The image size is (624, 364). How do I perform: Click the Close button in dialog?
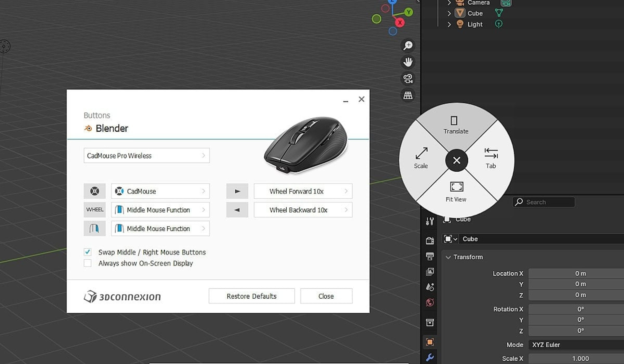[x=326, y=296]
